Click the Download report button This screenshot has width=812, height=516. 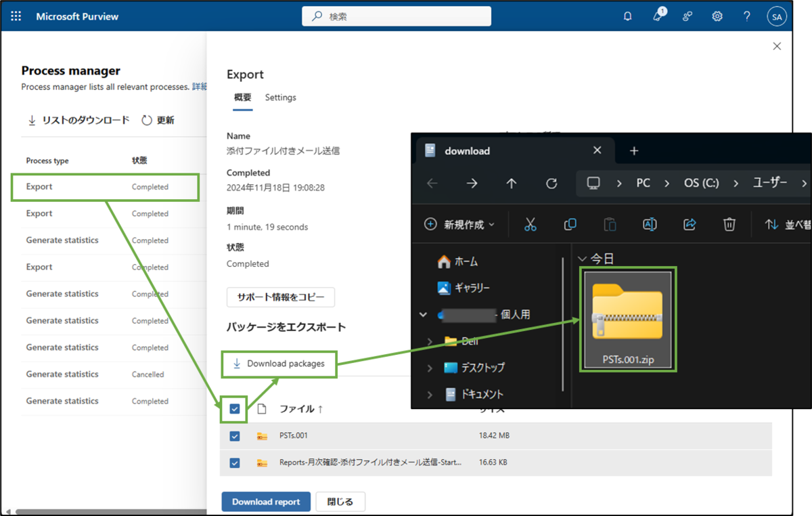tap(266, 502)
